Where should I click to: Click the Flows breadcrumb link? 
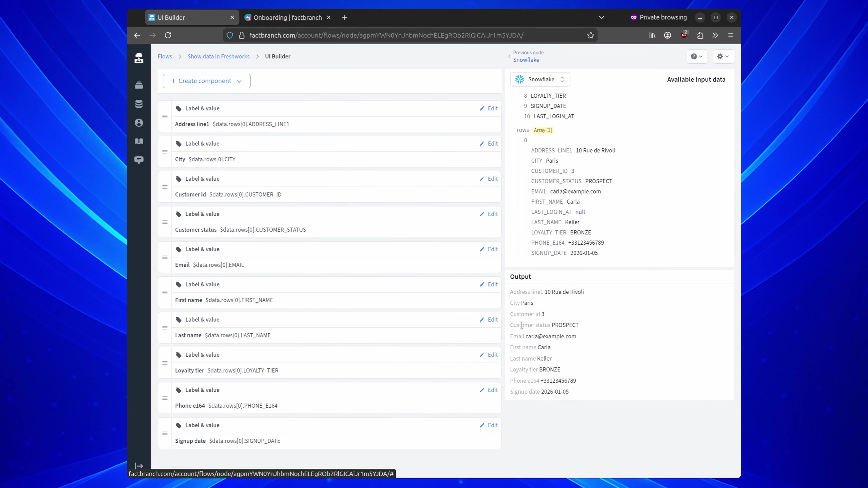coord(165,56)
